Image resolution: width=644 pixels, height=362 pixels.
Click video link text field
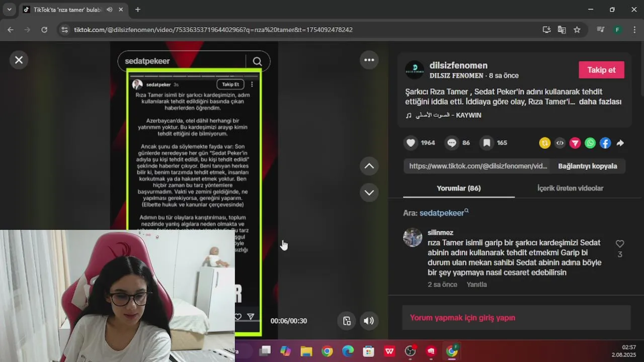click(x=478, y=166)
